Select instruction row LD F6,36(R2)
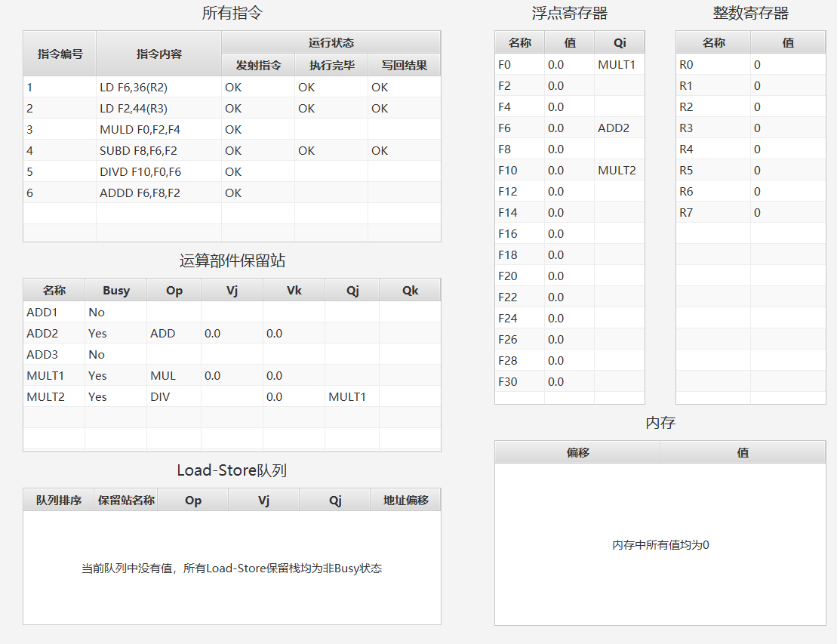 point(158,87)
